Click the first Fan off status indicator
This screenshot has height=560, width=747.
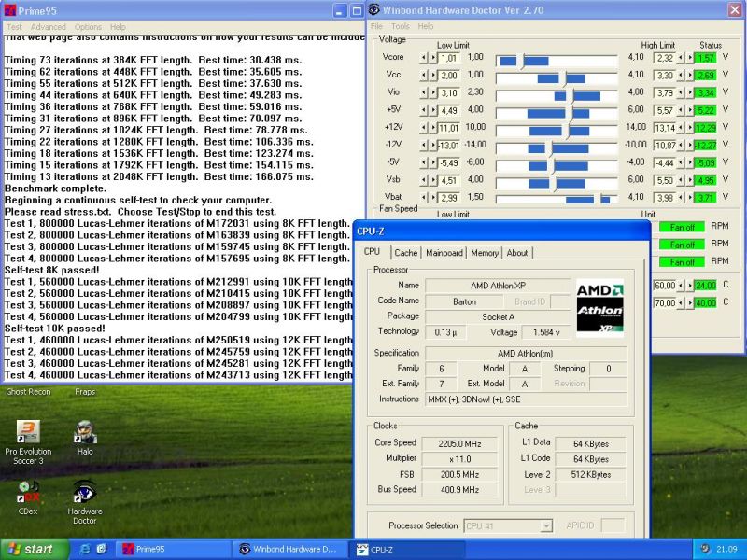pyautogui.click(x=682, y=227)
